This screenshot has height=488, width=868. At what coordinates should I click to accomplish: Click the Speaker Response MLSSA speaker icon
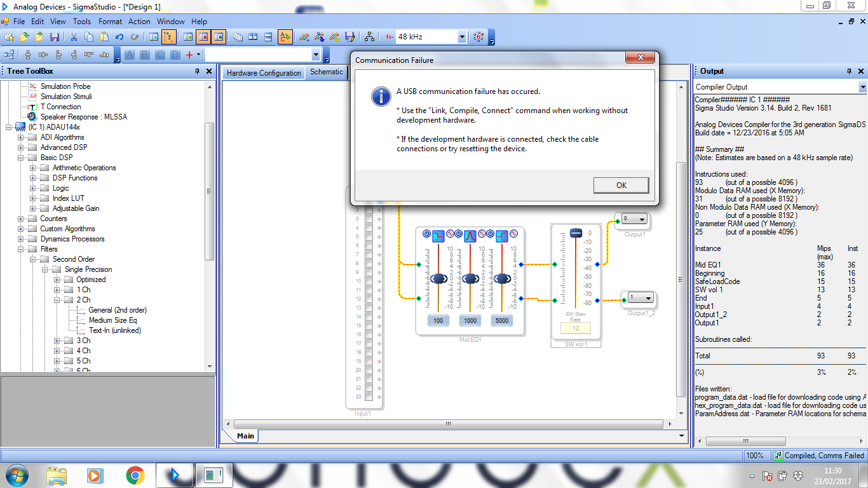pos(32,117)
